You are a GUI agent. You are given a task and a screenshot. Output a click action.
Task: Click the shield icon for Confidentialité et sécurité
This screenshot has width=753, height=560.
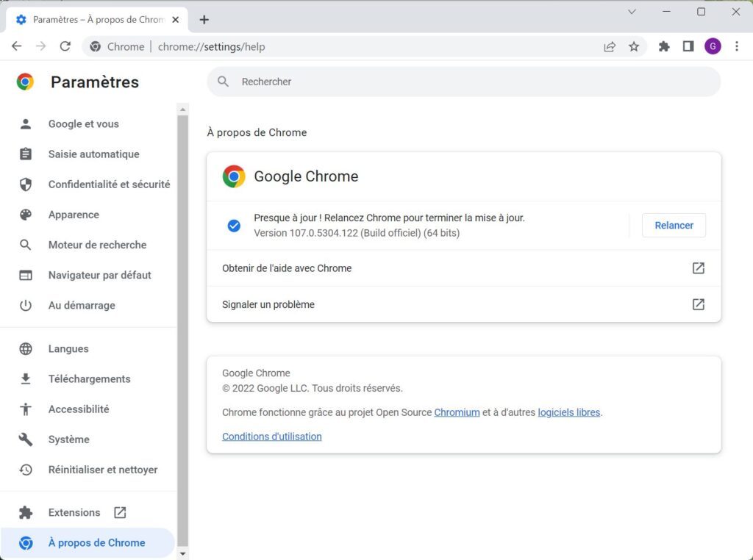pyautogui.click(x=26, y=184)
